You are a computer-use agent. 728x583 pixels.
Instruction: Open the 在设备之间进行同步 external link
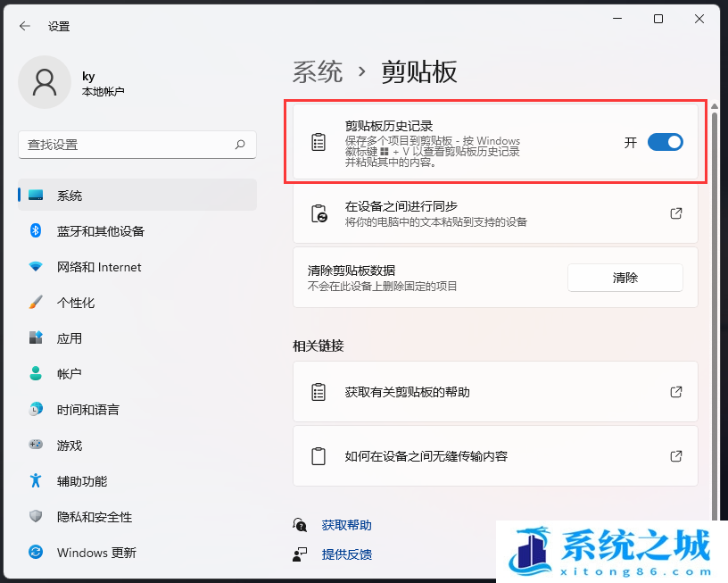pyautogui.click(x=675, y=213)
